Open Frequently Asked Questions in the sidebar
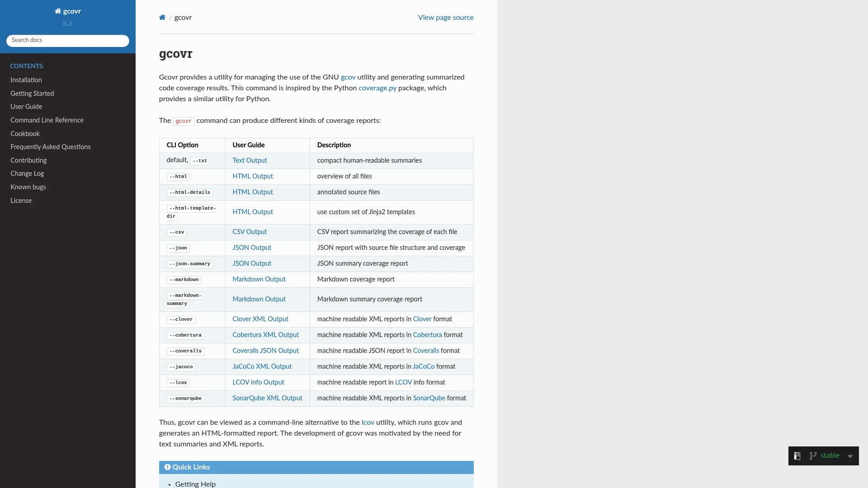Screen dimensions: 868x488 click(50, 147)
